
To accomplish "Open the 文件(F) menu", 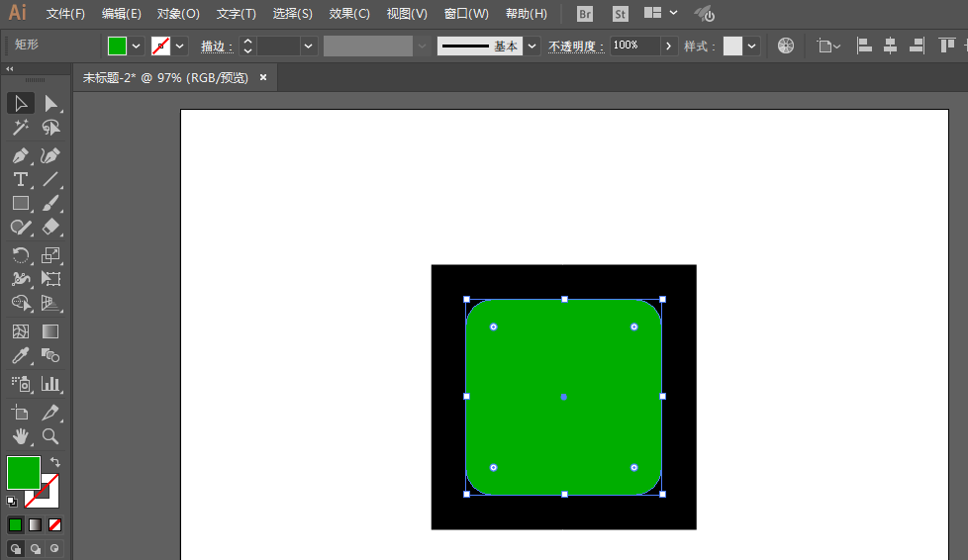I will (x=65, y=14).
